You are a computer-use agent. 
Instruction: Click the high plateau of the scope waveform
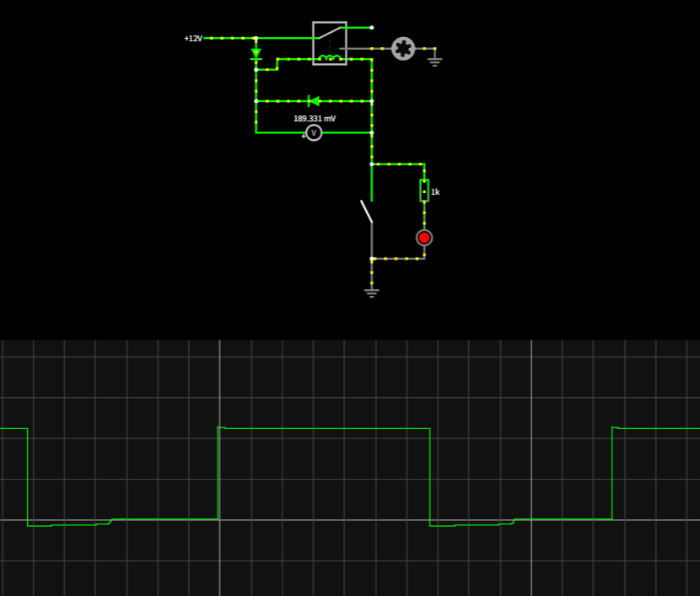(x=325, y=429)
